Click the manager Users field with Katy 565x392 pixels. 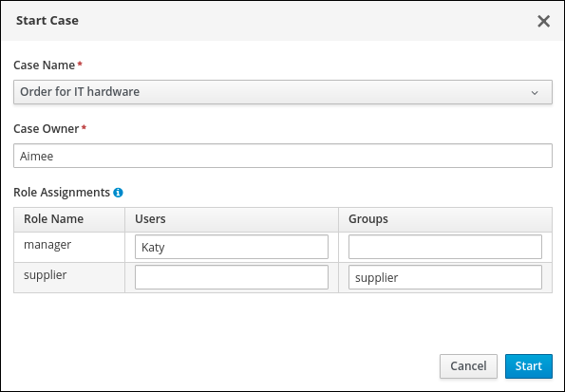tap(232, 247)
